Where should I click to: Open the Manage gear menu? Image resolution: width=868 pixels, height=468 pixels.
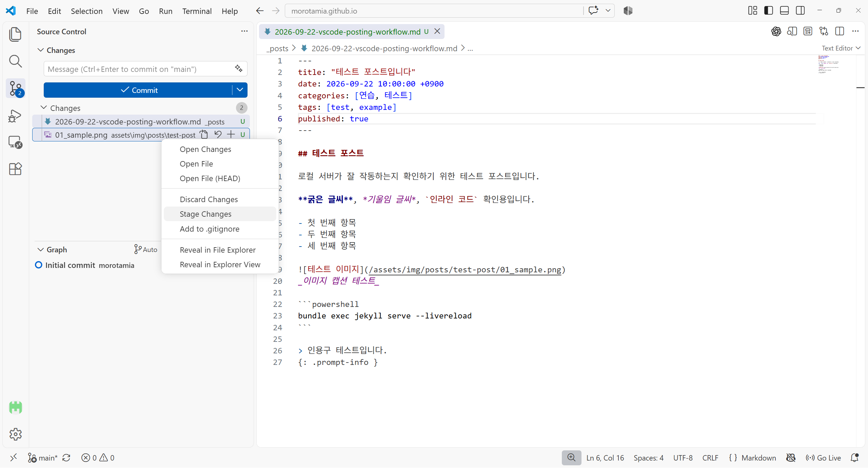(x=15, y=434)
